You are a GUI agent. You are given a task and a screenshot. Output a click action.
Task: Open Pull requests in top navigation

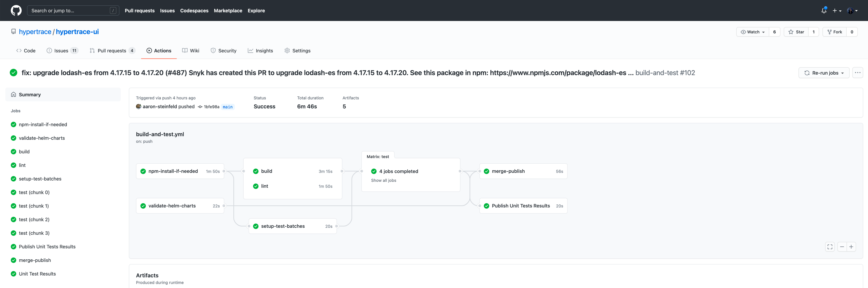[139, 10]
